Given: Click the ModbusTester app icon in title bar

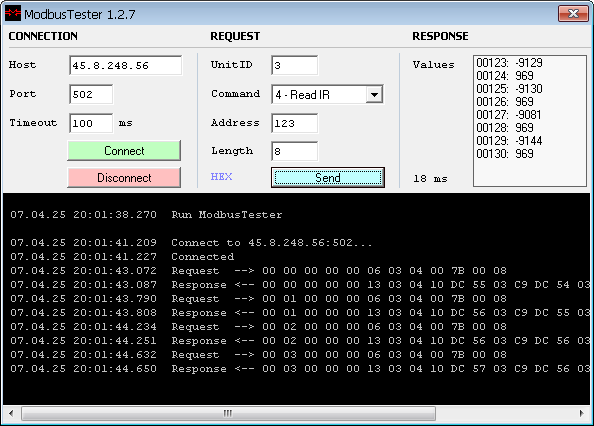Looking at the screenshot, I should [13, 14].
